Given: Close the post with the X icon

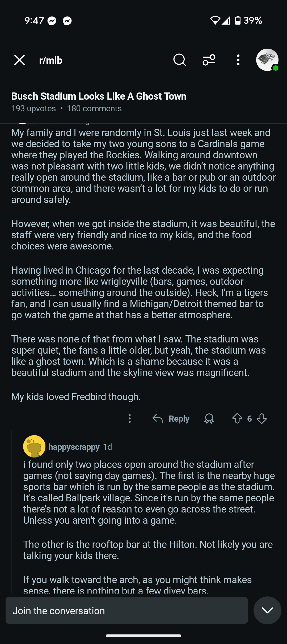Looking at the screenshot, I should [x=19, y=60].
